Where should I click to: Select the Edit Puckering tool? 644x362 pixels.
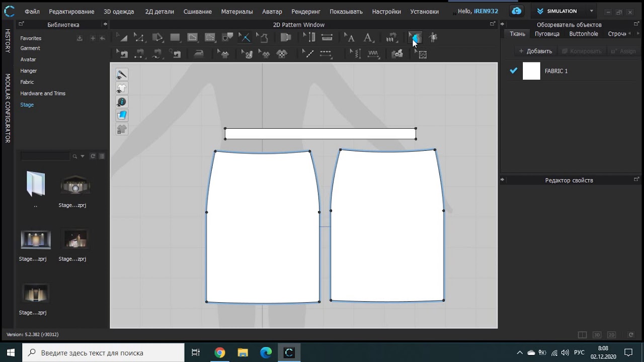pos(355,54)
